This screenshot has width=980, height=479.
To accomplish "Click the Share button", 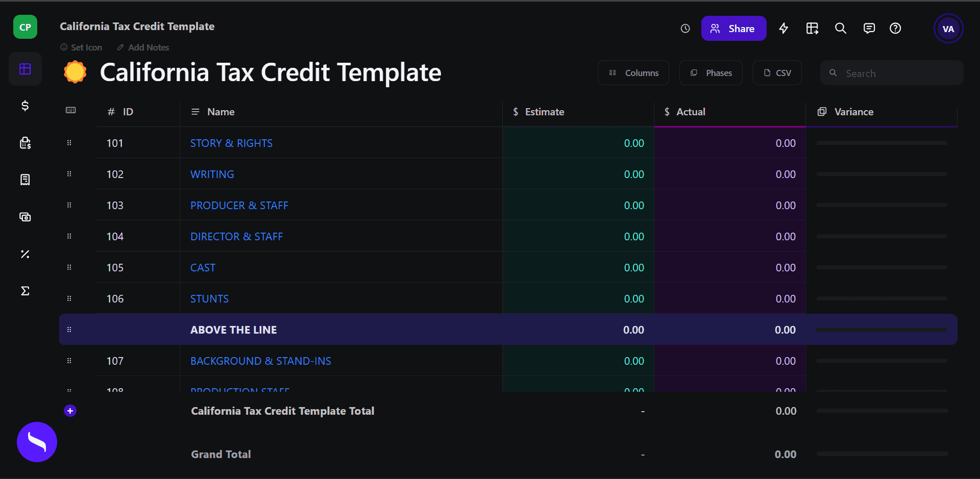I will [x=733, y=29].
